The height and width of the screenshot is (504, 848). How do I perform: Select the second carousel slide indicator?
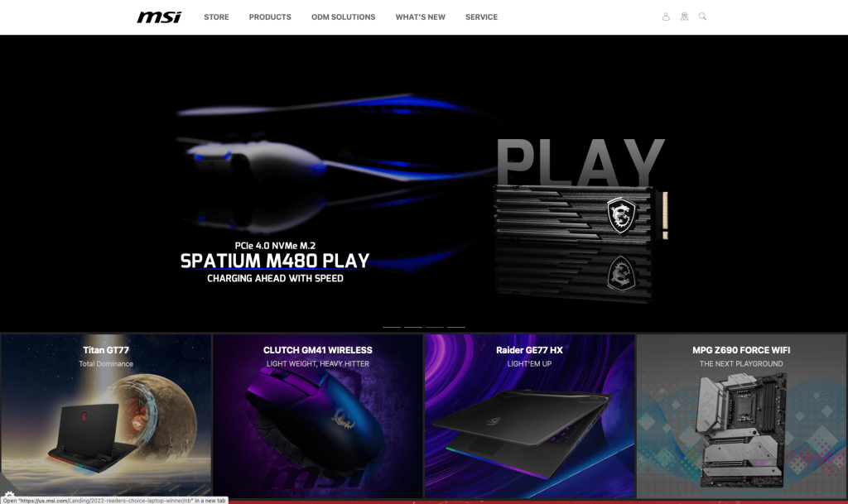click(413, 328)
